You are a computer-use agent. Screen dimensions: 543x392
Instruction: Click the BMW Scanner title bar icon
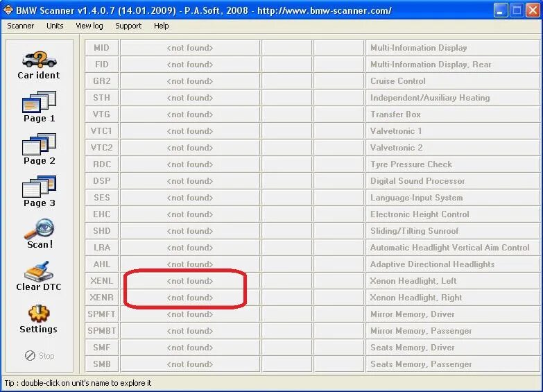(8, 10)
